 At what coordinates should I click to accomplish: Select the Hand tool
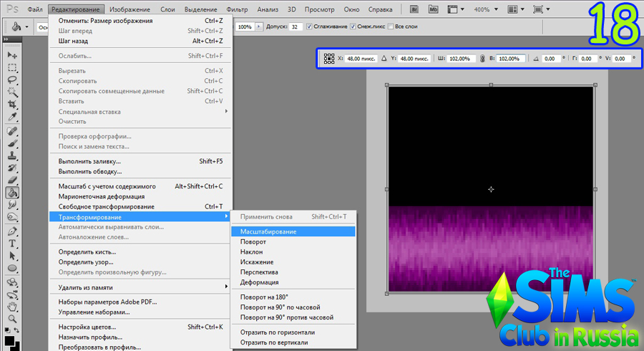coord(12,306)
